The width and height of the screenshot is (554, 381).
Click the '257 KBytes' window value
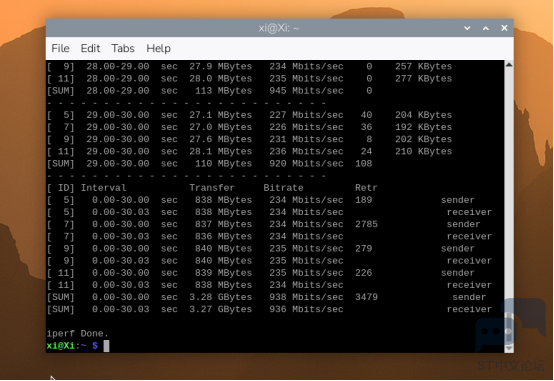click(424, 66)
